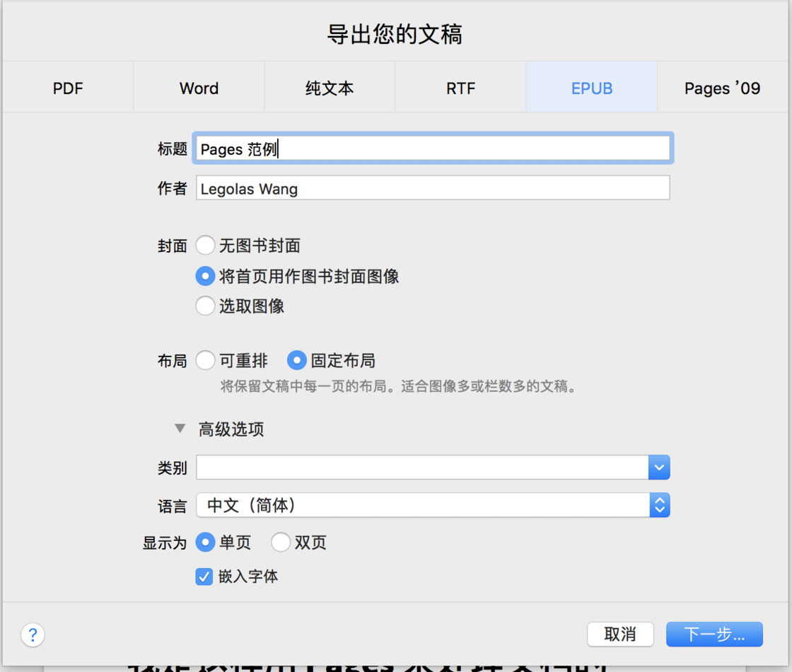The height and width of the screenshot is (672, 792).
Task: Choose 固定布局 layout
Action: 296,360
